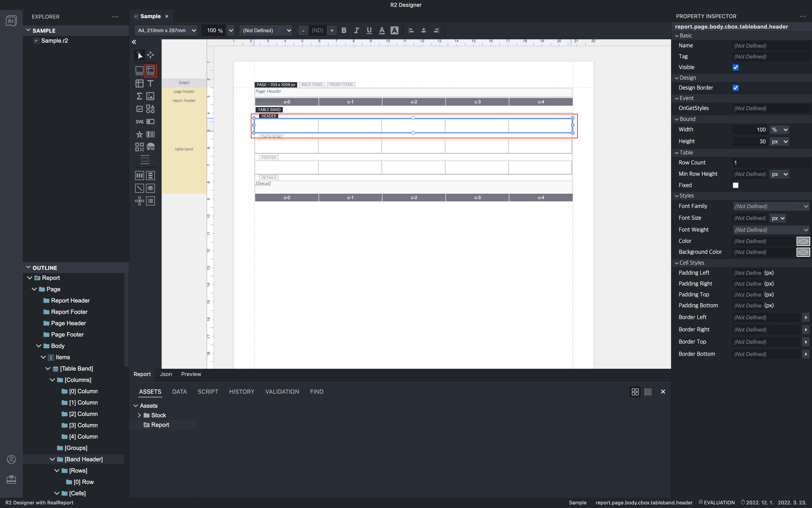Open the font (Not Defined) dropdown in toolbar
This screenshot has width=812, height=508.
tap(266, 30)
